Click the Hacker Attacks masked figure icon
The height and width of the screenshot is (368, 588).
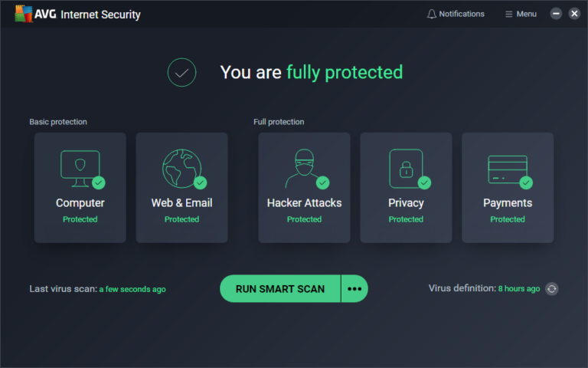(302, 169)
